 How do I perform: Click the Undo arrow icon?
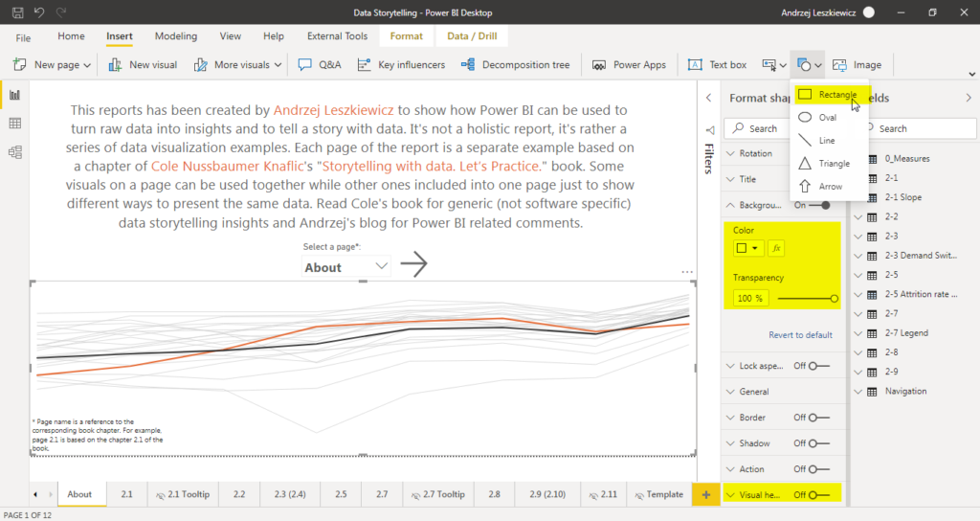(39, 12)
